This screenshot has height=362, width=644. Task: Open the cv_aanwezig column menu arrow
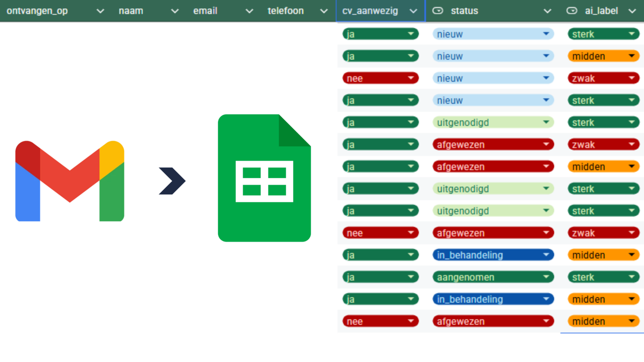pos(413,11)
